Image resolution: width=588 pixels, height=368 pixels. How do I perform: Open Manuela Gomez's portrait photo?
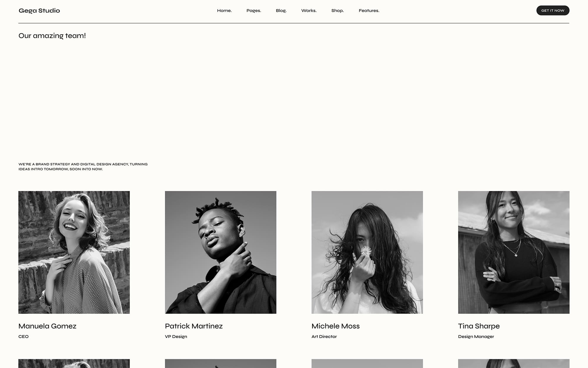(74, 252)
